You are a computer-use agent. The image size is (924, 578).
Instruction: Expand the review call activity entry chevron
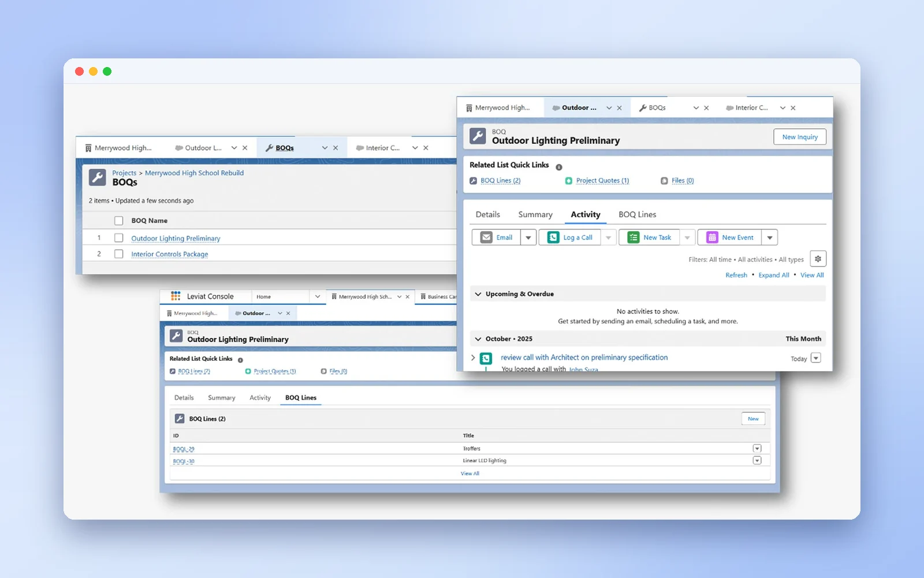[473, 358]
